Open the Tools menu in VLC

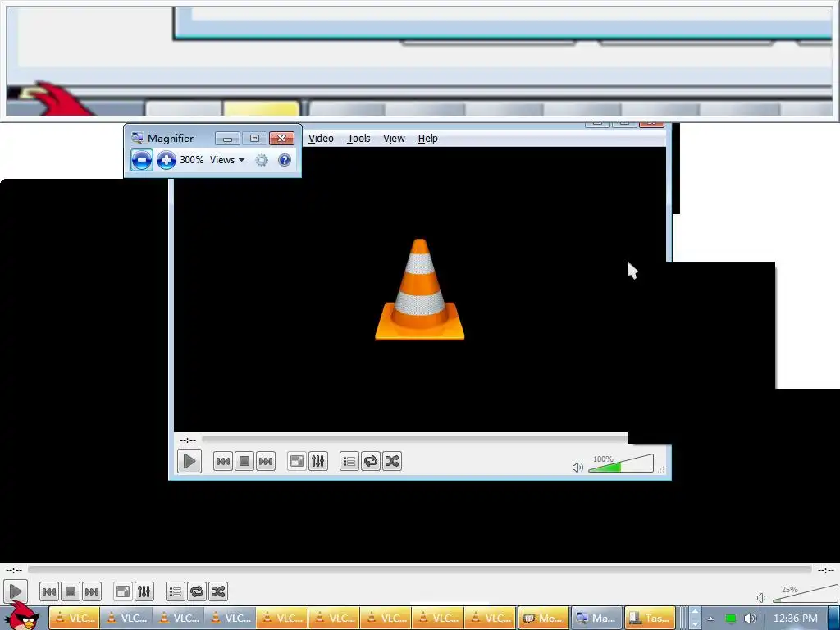tap(358, 138)
